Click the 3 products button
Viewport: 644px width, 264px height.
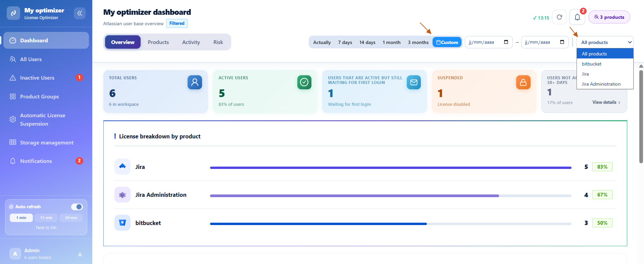pos(609,17)
